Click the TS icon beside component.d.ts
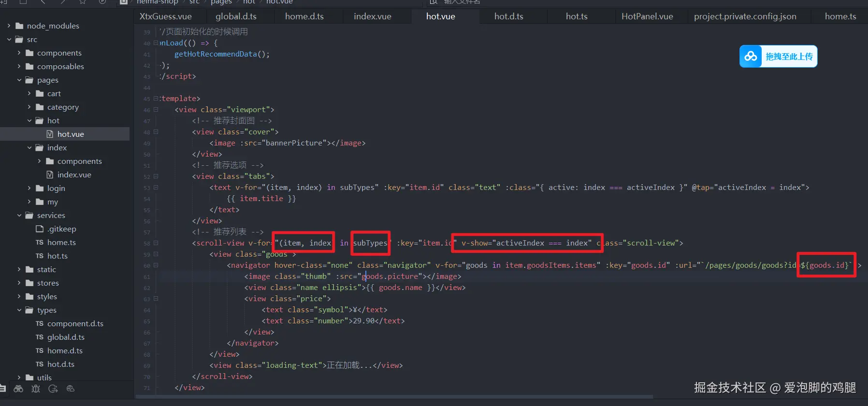The height and width of the screenshot is (406, 868). click(x=40, y=323)
